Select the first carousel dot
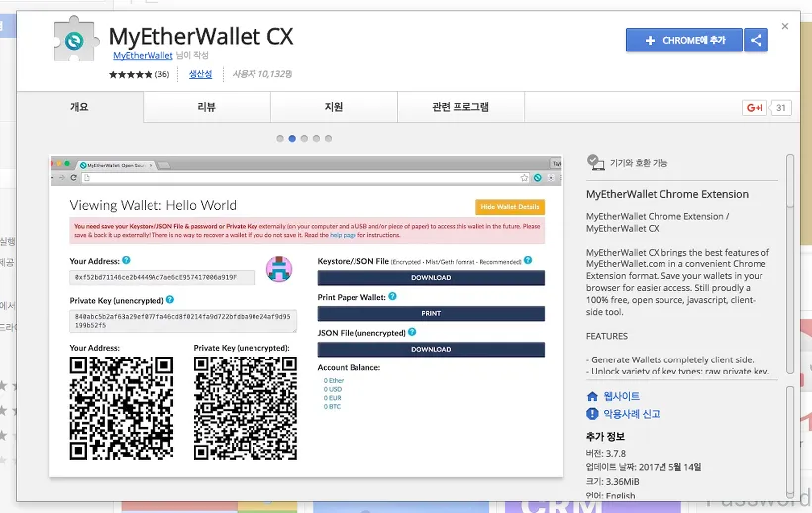 [280, 139]
